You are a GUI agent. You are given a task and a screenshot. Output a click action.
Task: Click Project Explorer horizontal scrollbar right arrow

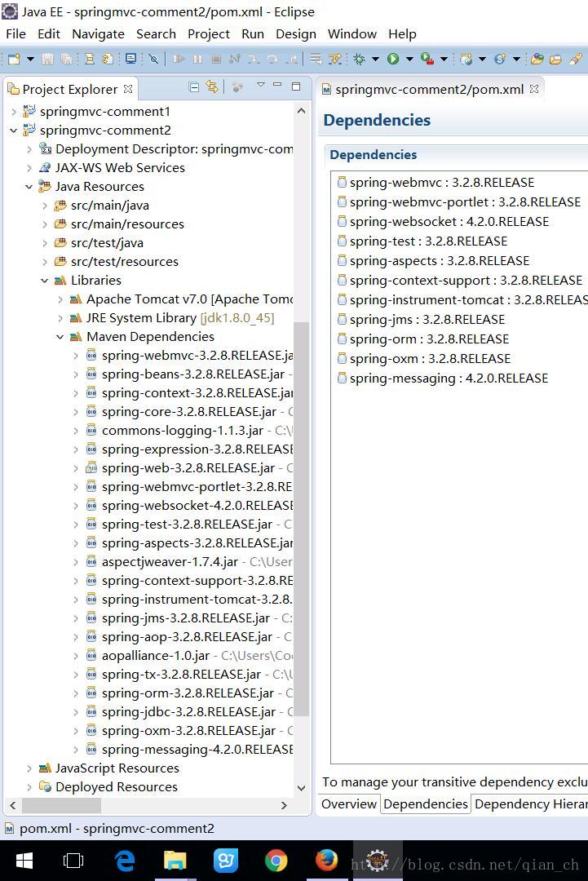284,805
